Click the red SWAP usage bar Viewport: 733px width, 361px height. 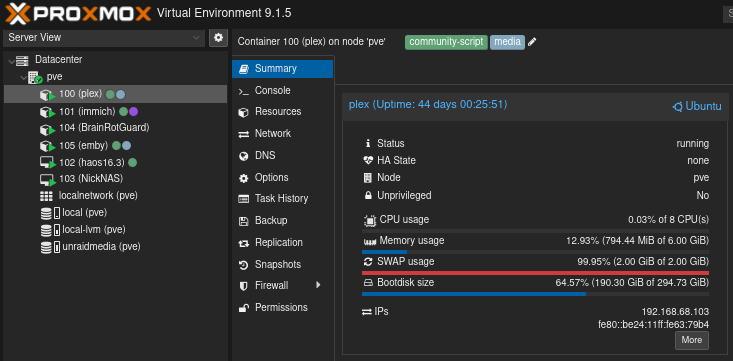[x=535, y=273]
